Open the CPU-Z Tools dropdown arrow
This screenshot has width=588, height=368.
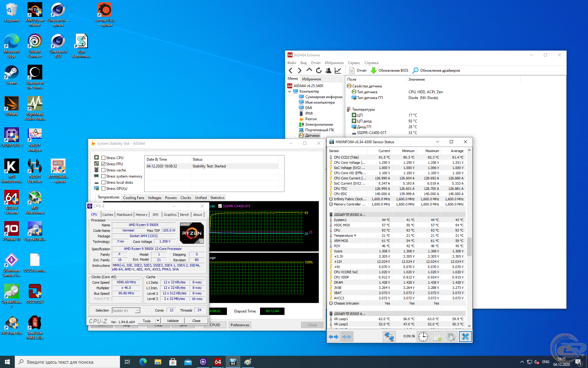158,321
